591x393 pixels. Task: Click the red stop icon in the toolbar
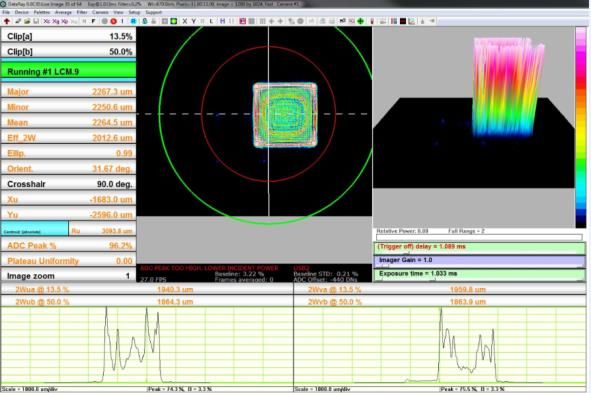click(113, 21)
